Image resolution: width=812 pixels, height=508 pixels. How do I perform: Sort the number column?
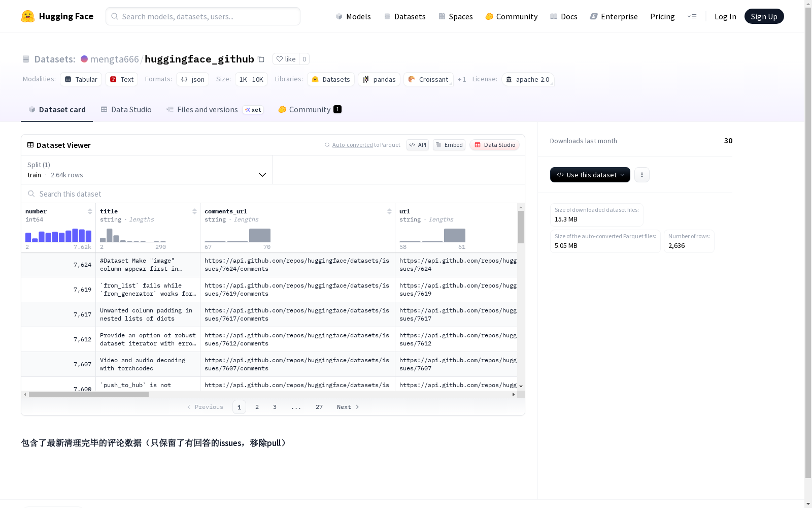tap(90, 211)
